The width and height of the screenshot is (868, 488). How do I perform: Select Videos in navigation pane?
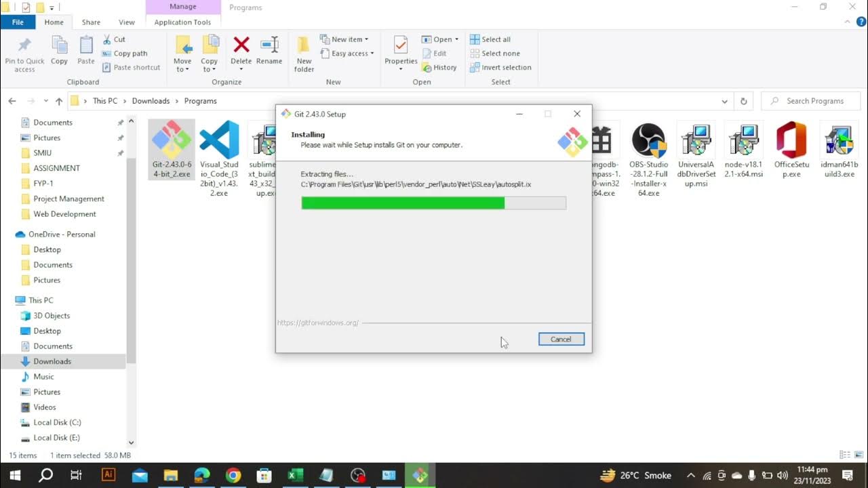point(45,407)
